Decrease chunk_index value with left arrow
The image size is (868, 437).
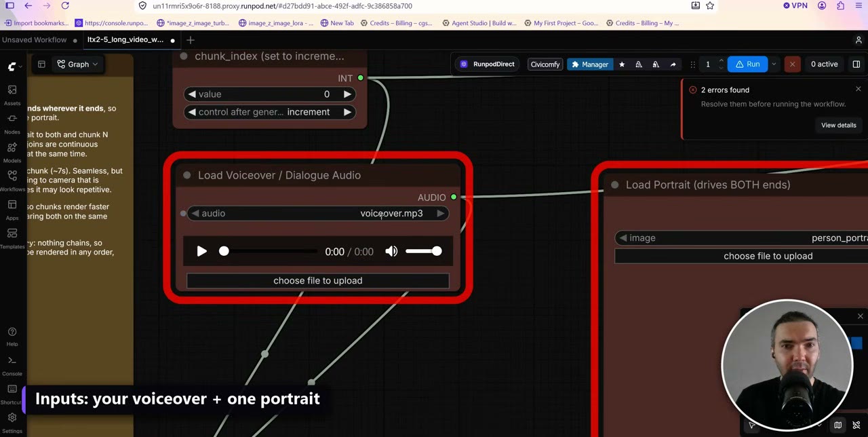click(x=192, y=94)
